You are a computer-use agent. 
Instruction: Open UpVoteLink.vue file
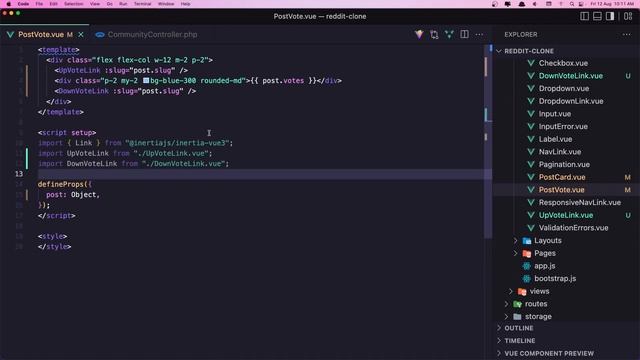(566, 215)
